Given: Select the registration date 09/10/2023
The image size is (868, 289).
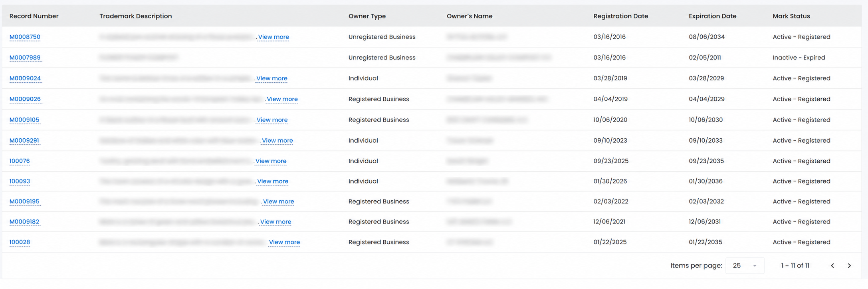Looking at the screenshot, I should pyautogui.click(x=610, y=141).
